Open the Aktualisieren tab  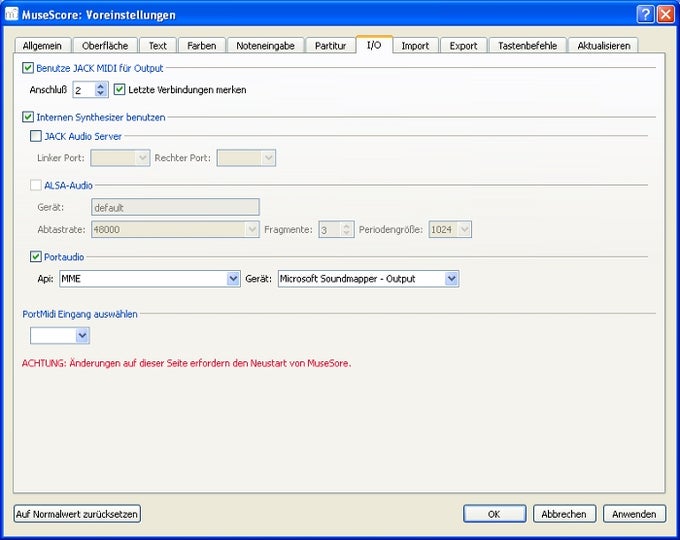pos(604,46)
